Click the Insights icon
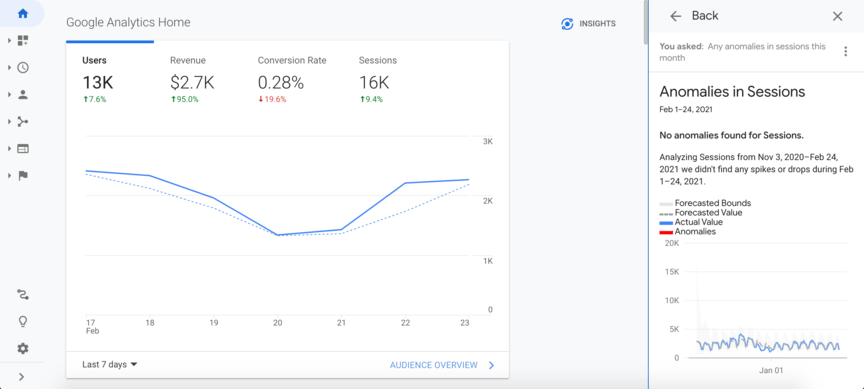Viewport: 864px width, 389px height. pos(567,24)
